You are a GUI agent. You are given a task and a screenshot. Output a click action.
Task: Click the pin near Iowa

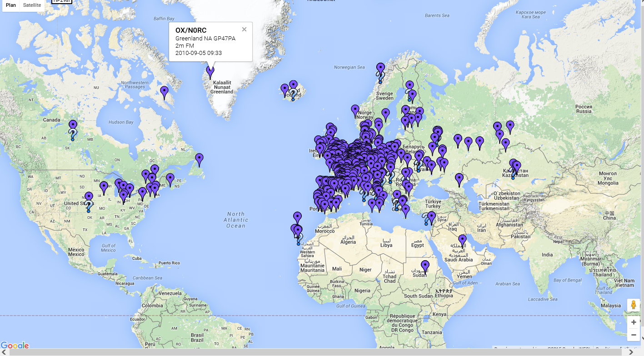(x=104, y=188)
